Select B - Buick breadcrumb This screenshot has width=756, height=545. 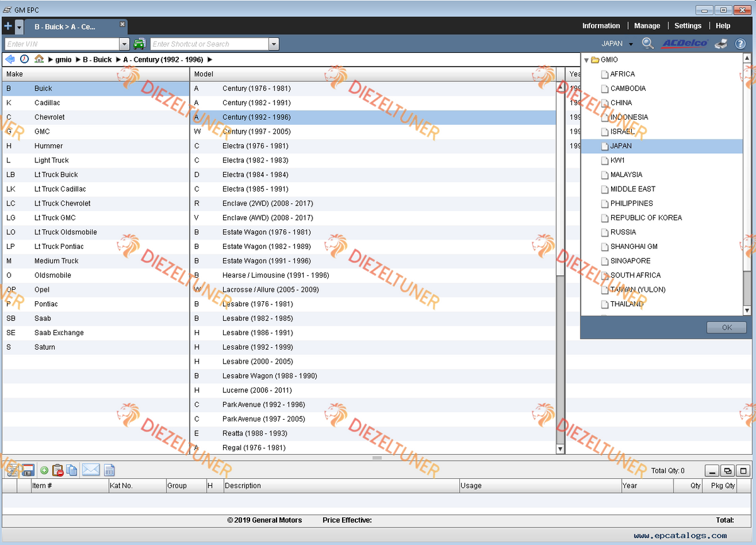pos(97,60)
